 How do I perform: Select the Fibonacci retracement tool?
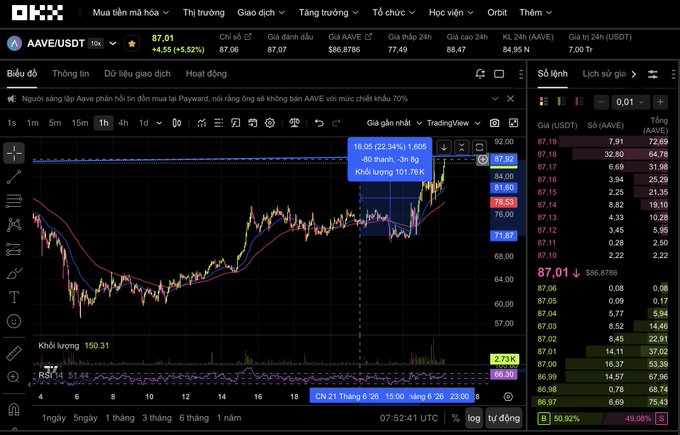pos(14,201)
